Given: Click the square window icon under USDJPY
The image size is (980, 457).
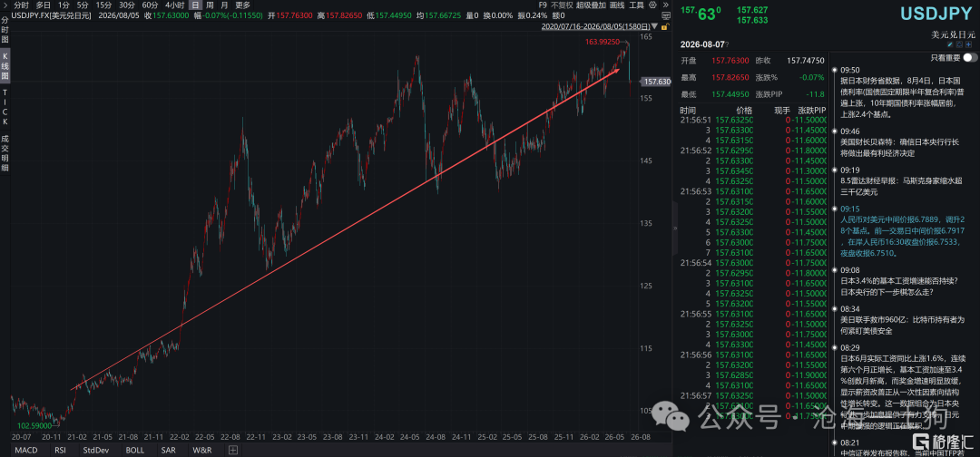Looking at the screenshot, I should [959, 44].
